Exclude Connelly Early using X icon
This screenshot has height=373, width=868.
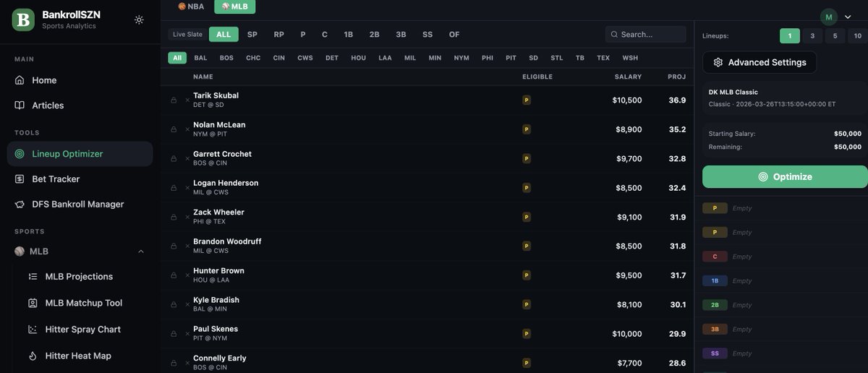pyautogui.click(x=187, y=363)
